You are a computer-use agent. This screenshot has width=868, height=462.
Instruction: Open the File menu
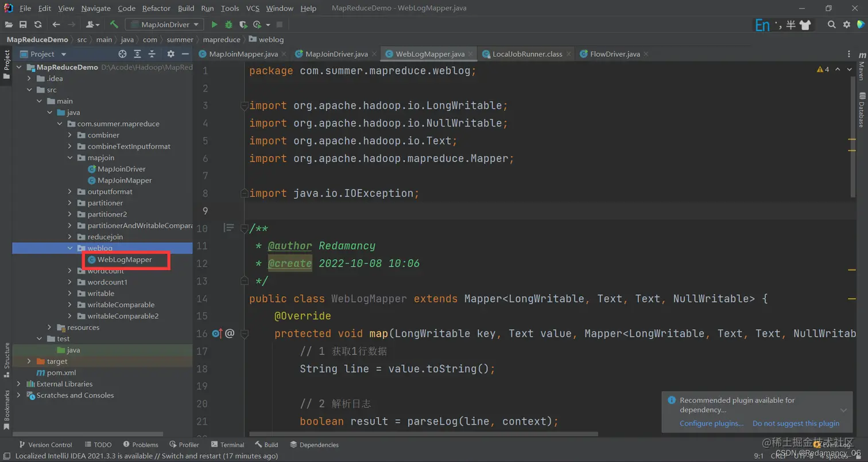pyautogui.click(x=25, y=8)
